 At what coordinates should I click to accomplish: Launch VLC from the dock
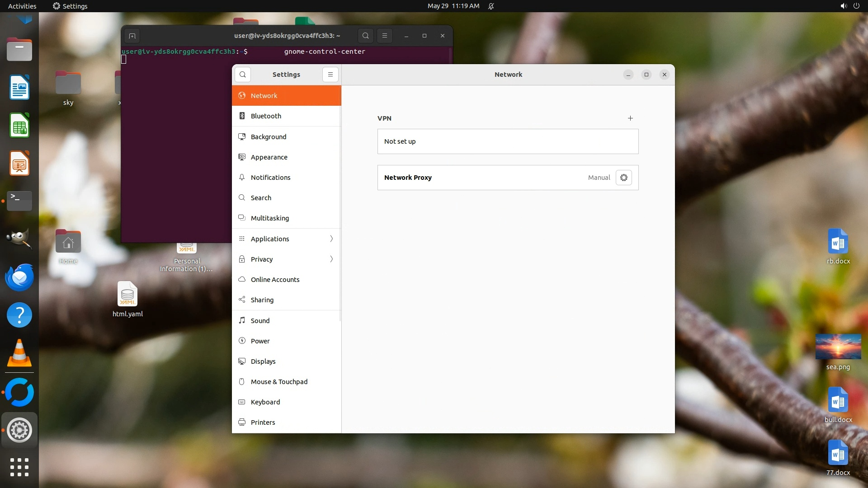point(19,353)
